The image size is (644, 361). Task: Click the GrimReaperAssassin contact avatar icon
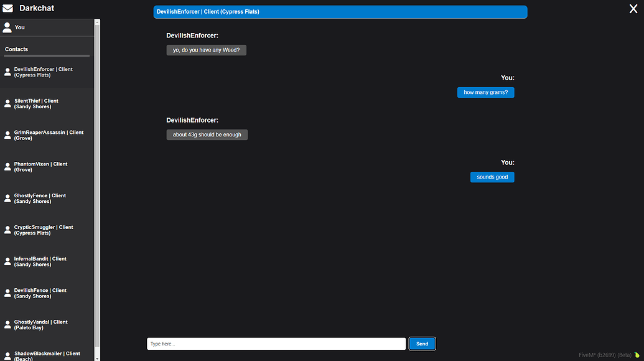pyautogui.click(x=7, y=135)
